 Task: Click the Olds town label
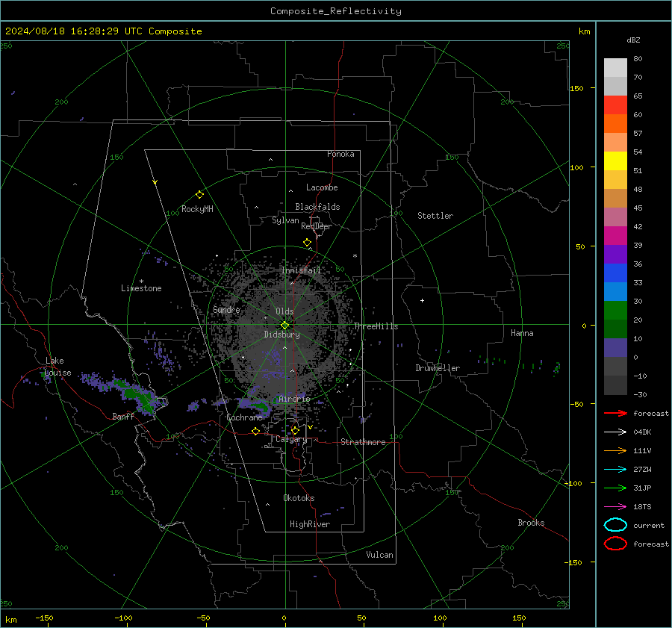click(x=284, y=311)
